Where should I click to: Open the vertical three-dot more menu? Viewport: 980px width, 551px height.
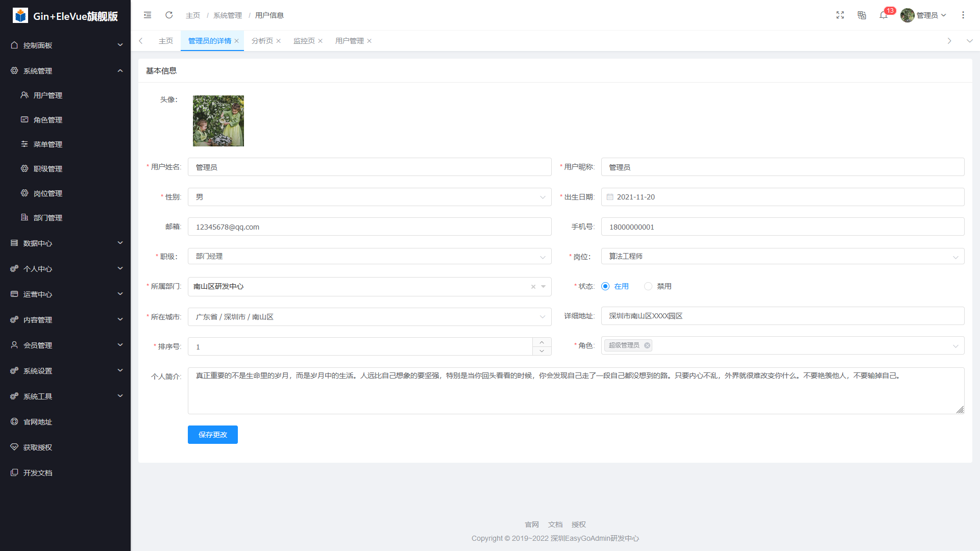(x=963, y=15)
